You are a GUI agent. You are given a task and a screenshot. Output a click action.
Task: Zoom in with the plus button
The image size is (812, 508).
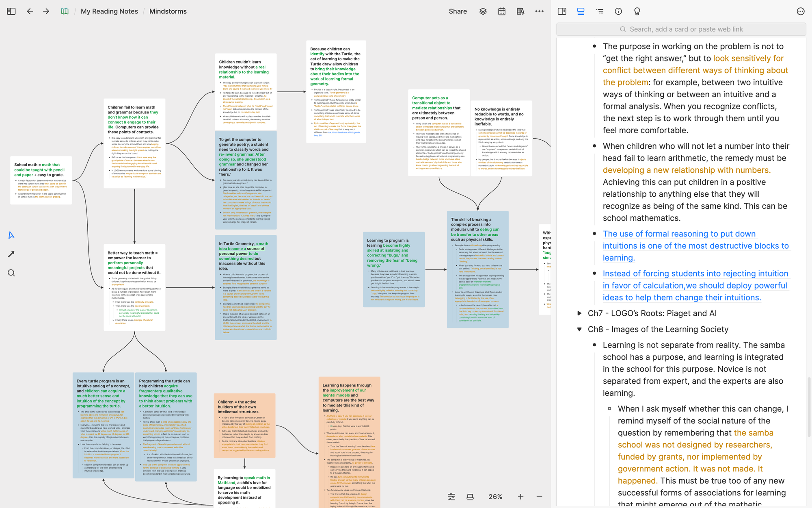tap(520, 497)
